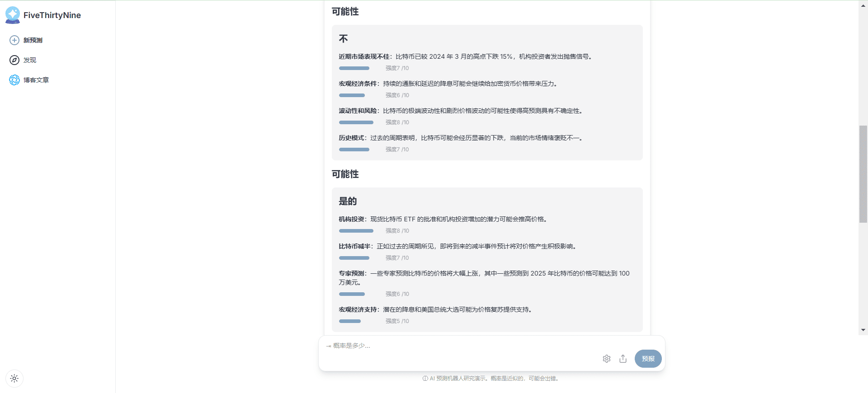Click the share upload icon

623,359
